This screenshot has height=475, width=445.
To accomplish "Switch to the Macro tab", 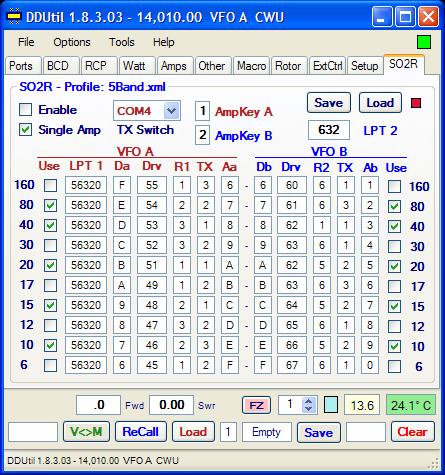I will (252, 66).
